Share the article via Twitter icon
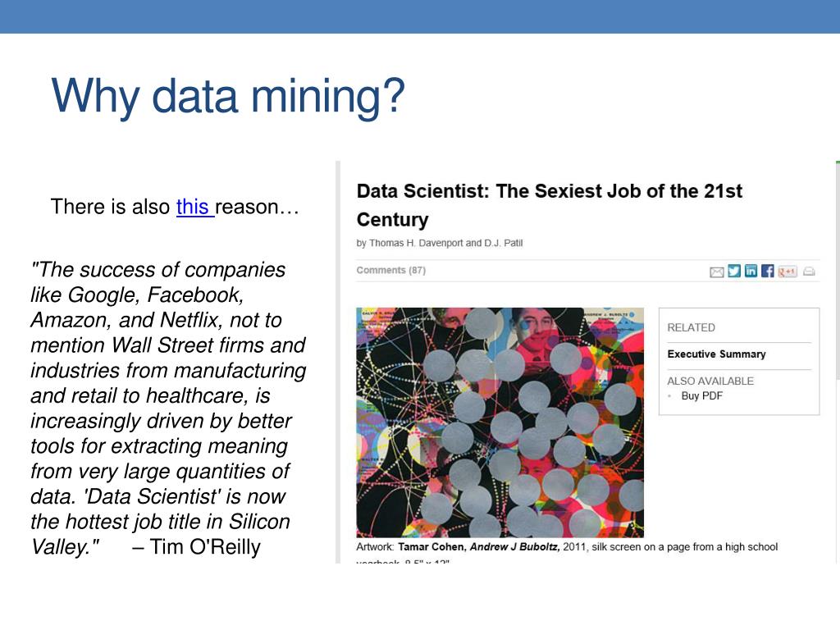 734,271
